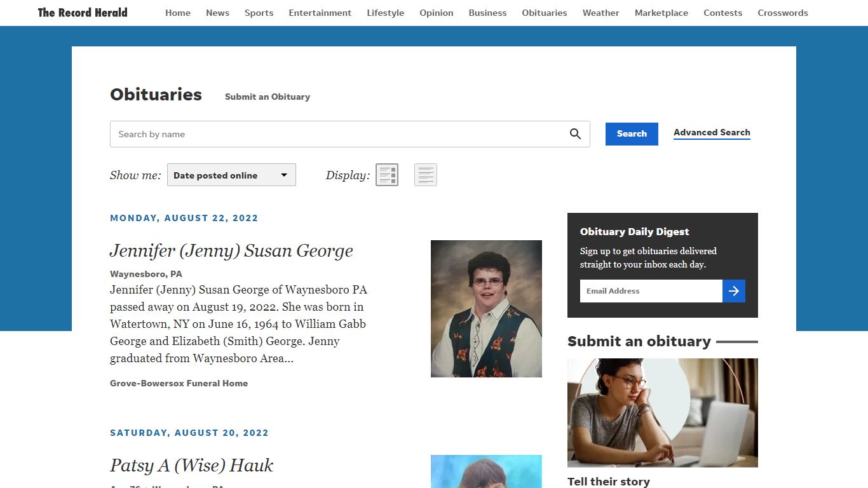This screenshot has width=868, height=488.
Task: Open Patsy A (Wise) Hauk obituary
Action: pos(191,466)
